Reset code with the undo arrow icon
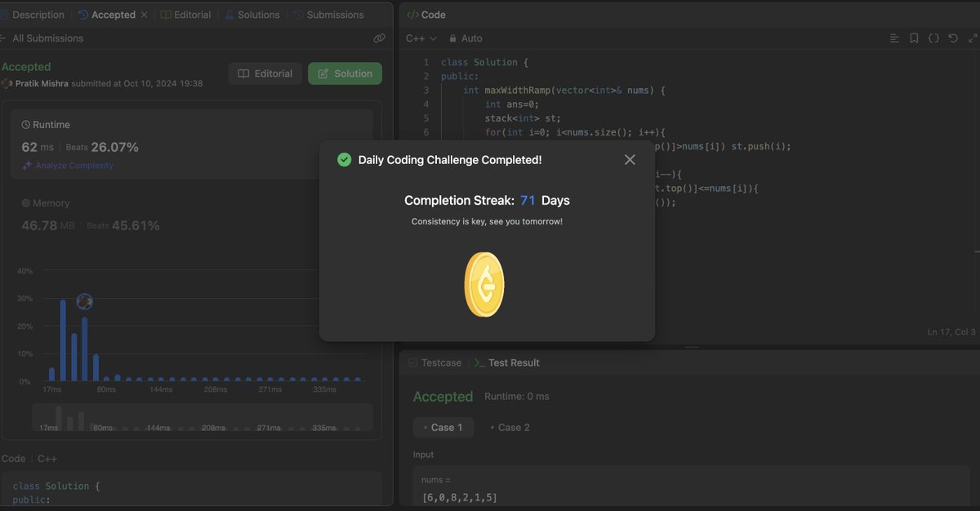This screenshot has width=980, height=511. pyautogui.click(x=953, y=38)
